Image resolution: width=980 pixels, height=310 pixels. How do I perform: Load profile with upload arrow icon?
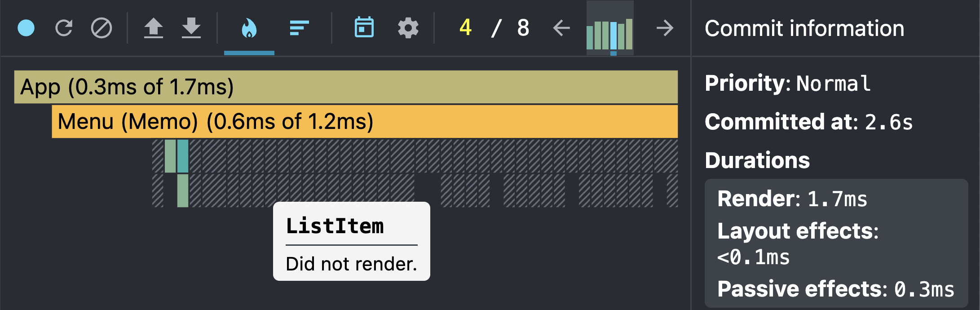click(x=154, y=28)
